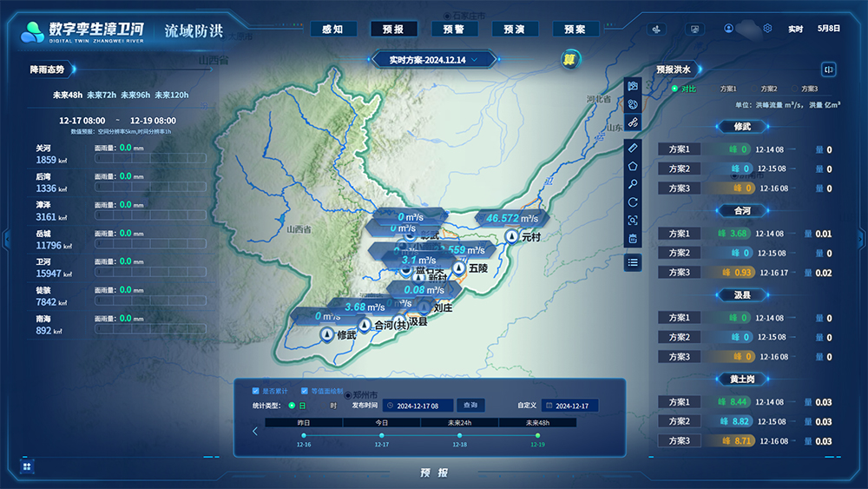Open the list legend icon below map tools

[x=633, y=262]
